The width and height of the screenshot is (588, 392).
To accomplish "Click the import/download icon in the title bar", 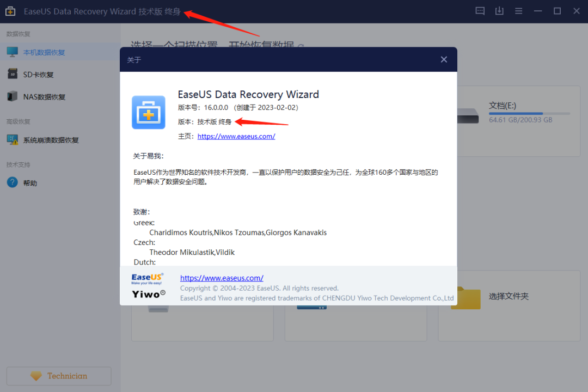I will coord(499,11).
